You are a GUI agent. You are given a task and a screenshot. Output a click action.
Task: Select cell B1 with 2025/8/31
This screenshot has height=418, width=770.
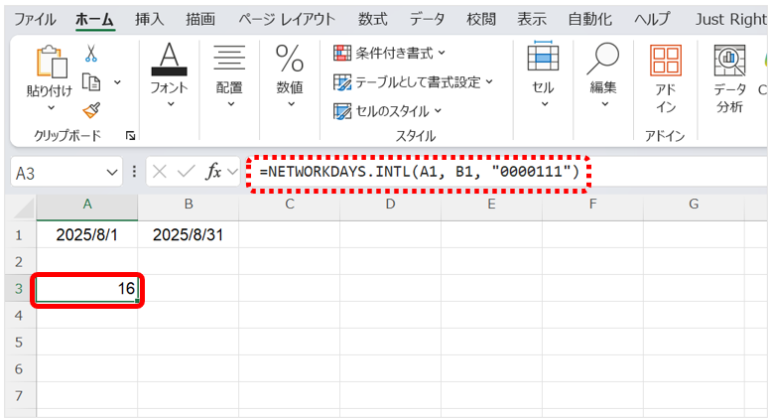pyautogui.click(x=188, y=235)
